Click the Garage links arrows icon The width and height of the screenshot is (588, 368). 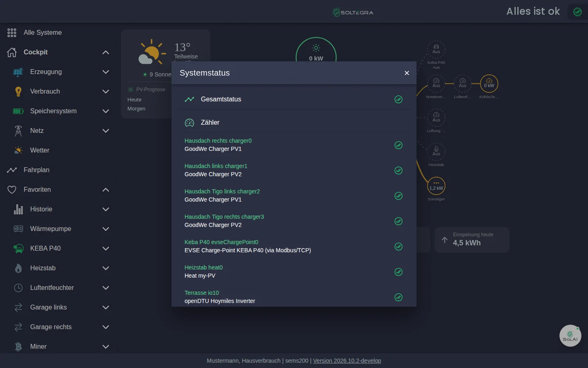tap(18, 307)
